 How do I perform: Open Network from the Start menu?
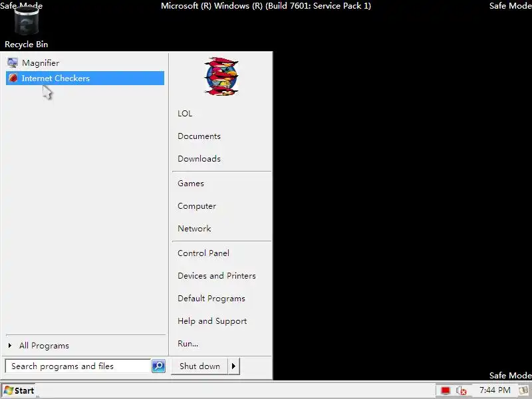[x=194, y=228]
